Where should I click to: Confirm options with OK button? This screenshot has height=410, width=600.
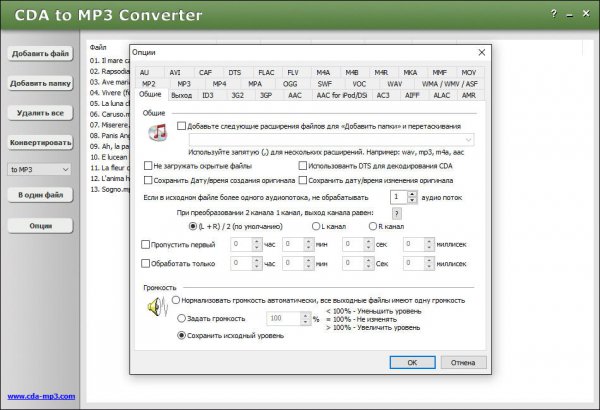tap(412, 363)
